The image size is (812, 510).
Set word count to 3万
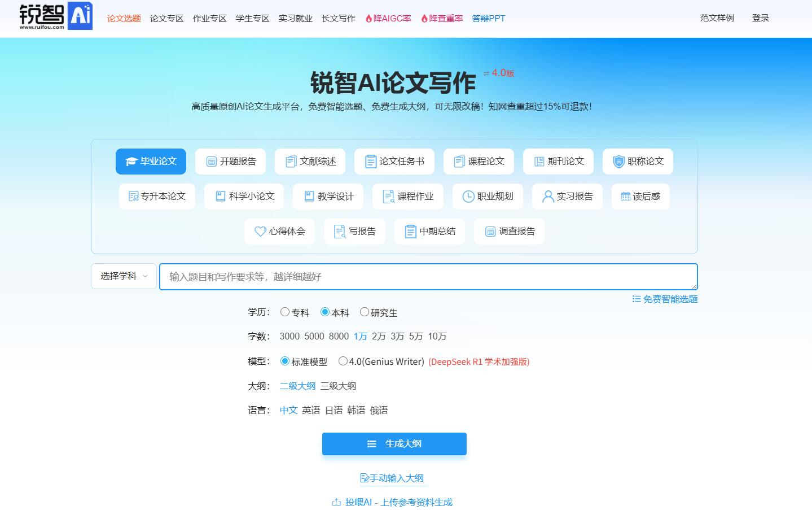coord(397,336)
